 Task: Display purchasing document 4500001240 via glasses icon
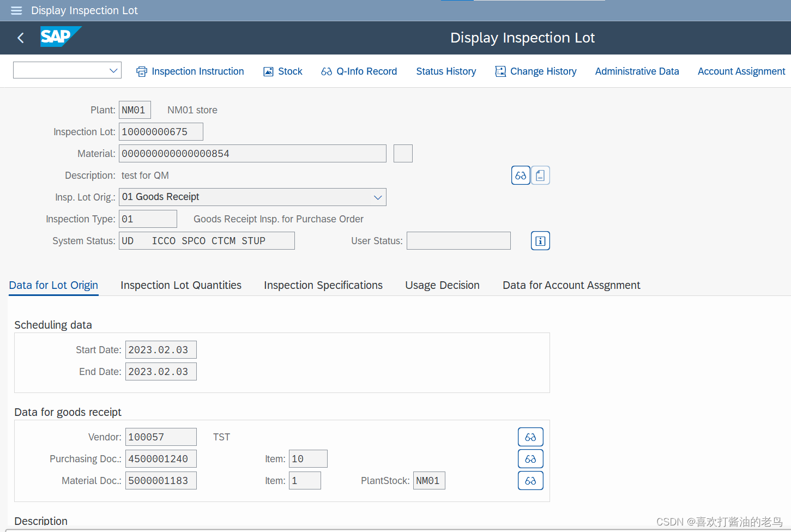tap(530, 458)
